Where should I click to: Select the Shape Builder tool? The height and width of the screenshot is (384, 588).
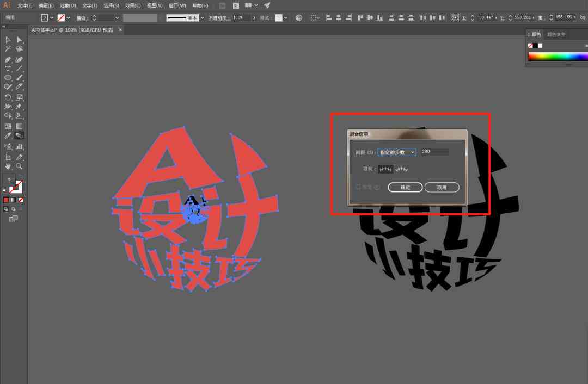(x=8, y=116)
